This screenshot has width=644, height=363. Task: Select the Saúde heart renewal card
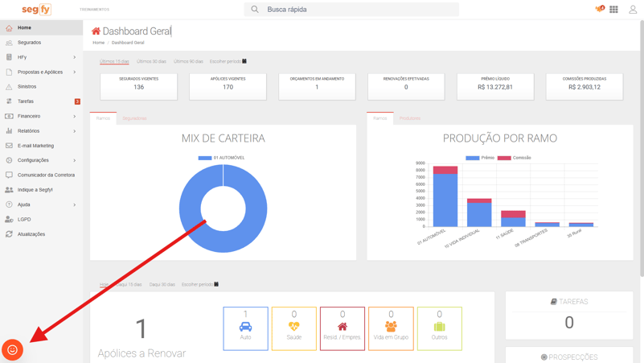294,328
